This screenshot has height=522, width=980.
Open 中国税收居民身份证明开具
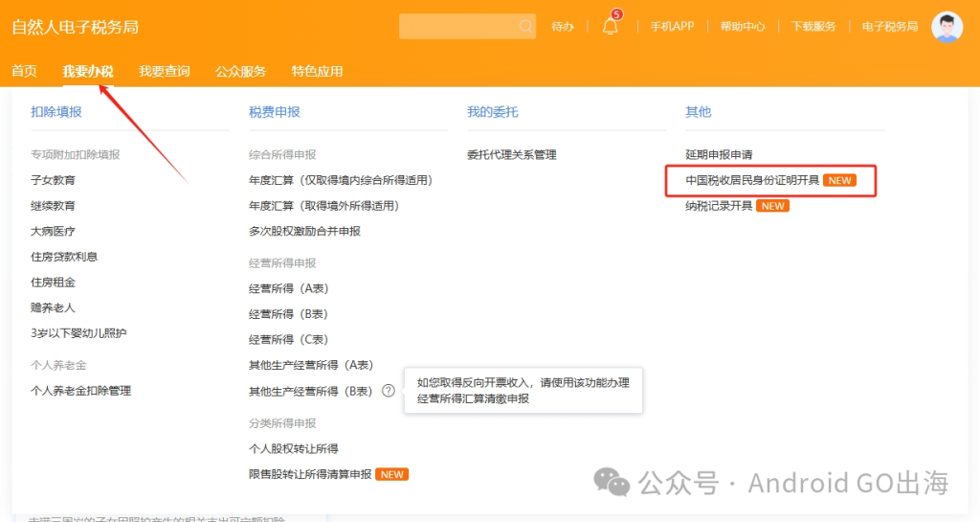[x=752, y=180]
